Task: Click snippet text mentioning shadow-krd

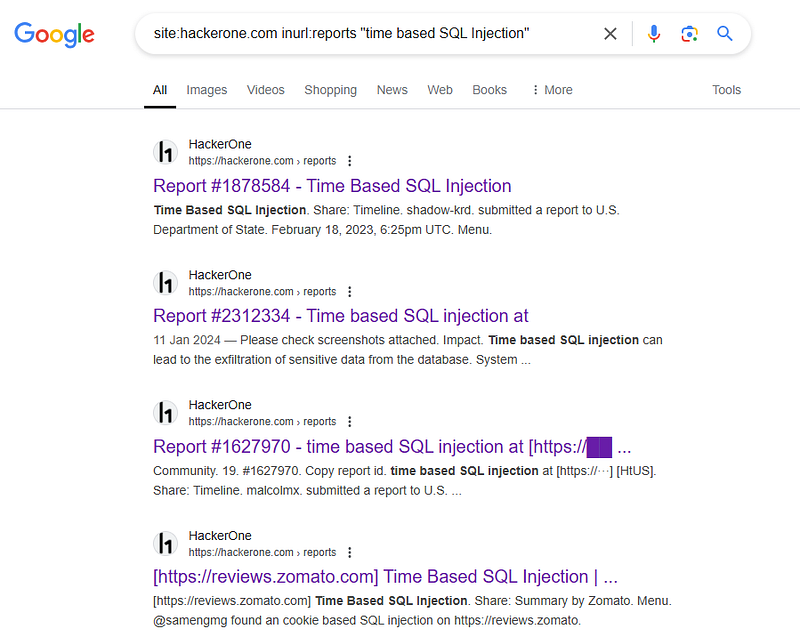Action: (386, 220)
